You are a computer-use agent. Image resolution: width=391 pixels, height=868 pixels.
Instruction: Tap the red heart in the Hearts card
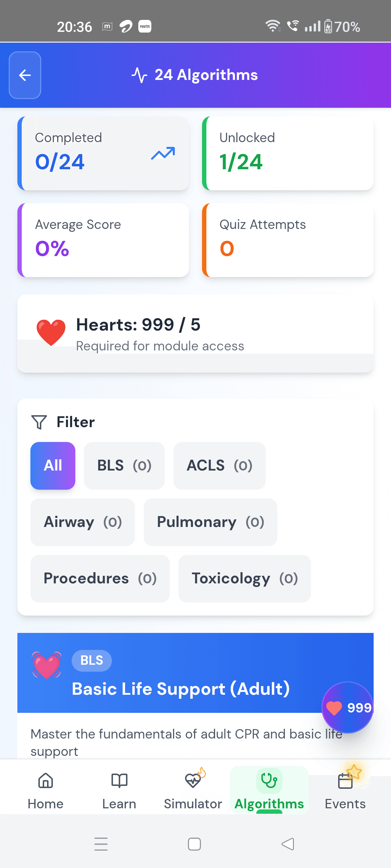click(x=51, y=332)
